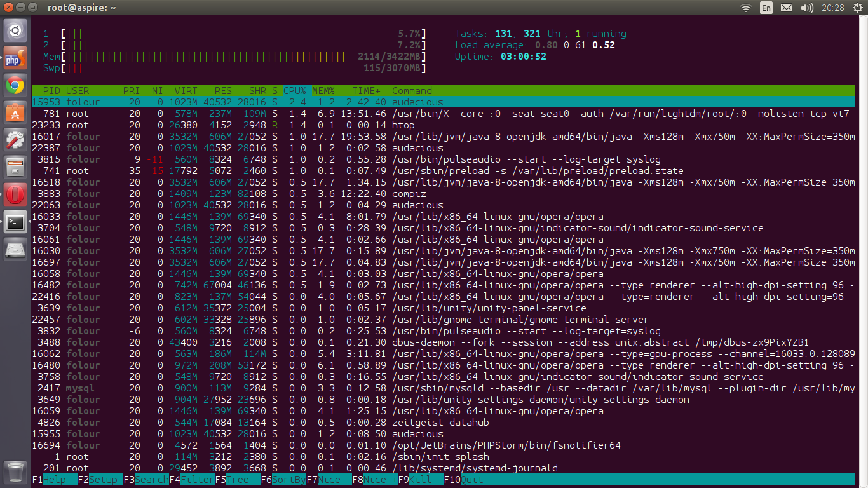Select the compiz process row
Screen dimensions: 868x488
409,194
